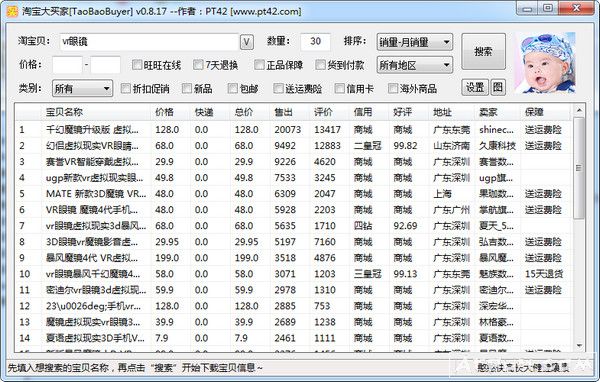Image resolution: width=600 pixels, height=382 pixels.
Task: Select row 1 千幻魔镜升级版 item
Action: pyautogui.click(x=294, y=130)
